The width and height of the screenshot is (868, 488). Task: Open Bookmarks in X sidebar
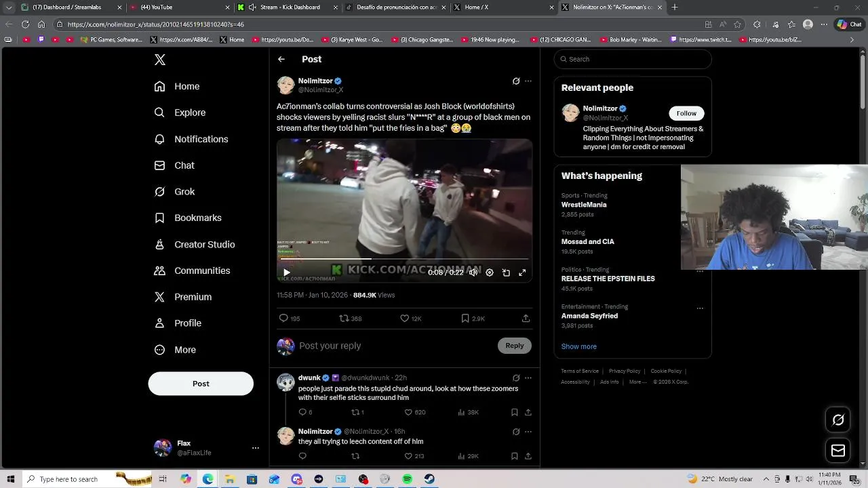pyautogui.click(x=188, y=218)
